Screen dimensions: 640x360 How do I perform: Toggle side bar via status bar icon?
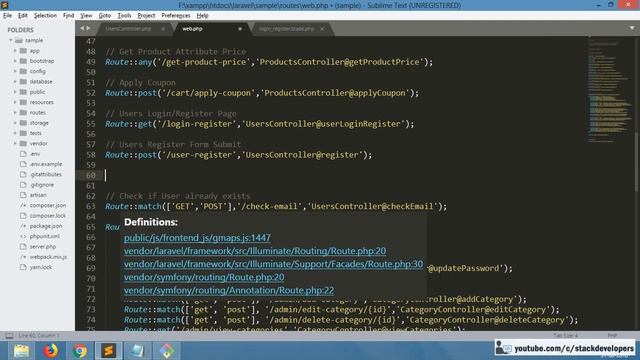coord(9,336)
